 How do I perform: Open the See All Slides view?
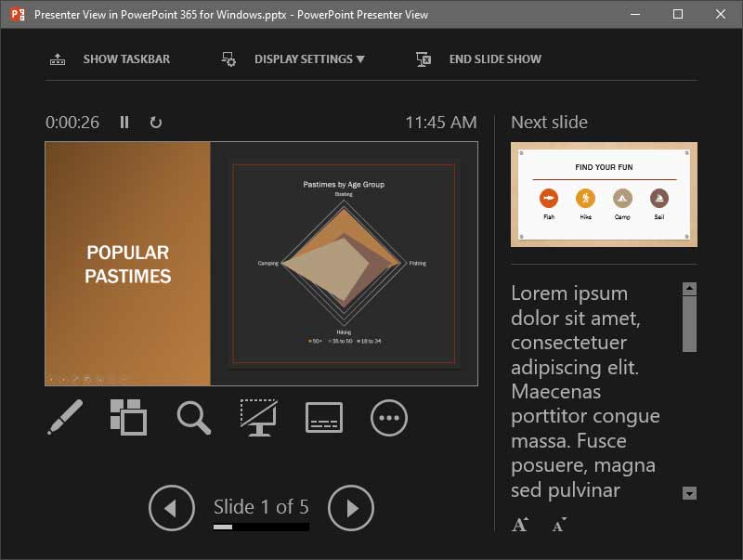point(128,417)
